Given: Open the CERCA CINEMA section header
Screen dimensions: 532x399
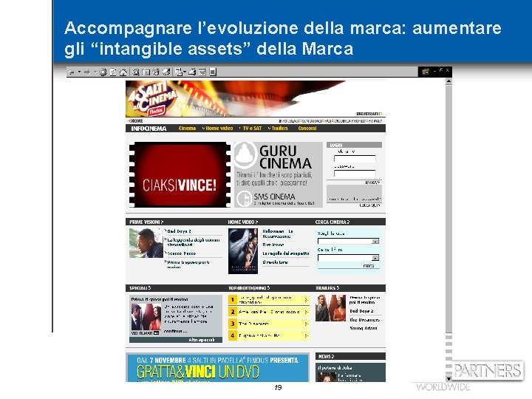Looking at the screenshot, I should (x=332, y=222).
